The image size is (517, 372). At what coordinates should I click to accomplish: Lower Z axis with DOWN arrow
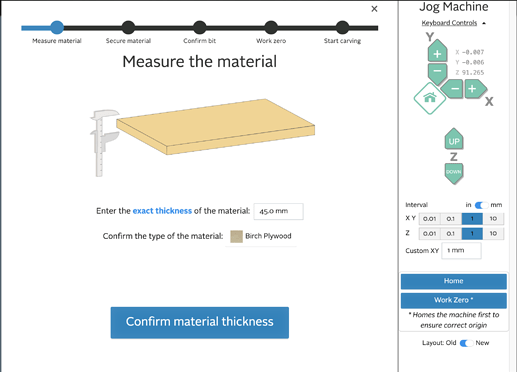coord(454,173)
